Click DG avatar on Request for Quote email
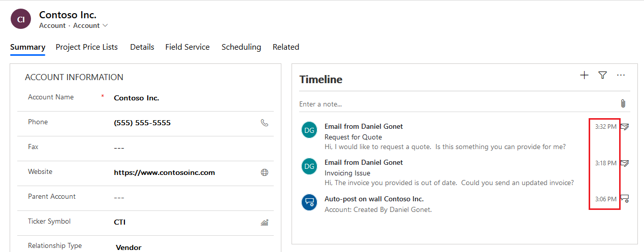The image size is (644, 252). [x=309, y=130]
